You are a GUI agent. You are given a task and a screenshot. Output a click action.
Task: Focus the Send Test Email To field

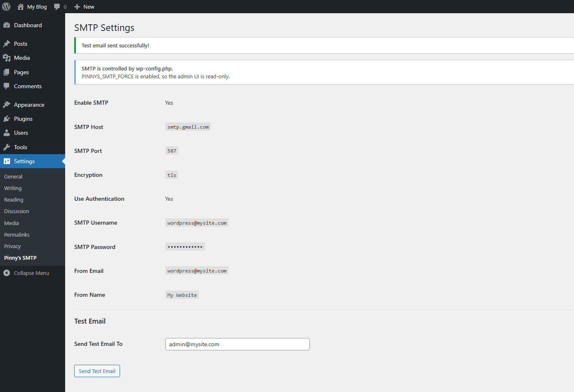237,344
